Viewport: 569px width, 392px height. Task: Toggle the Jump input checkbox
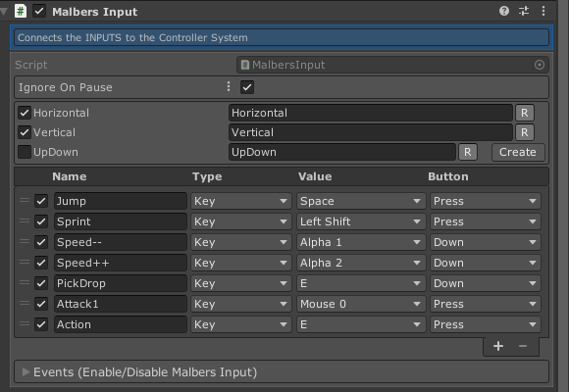pos(41,201)
